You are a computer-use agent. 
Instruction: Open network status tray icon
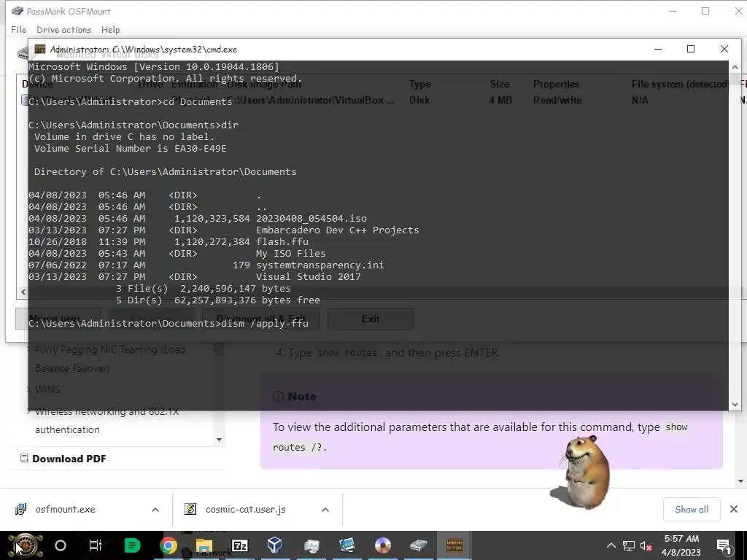(629, 545)
